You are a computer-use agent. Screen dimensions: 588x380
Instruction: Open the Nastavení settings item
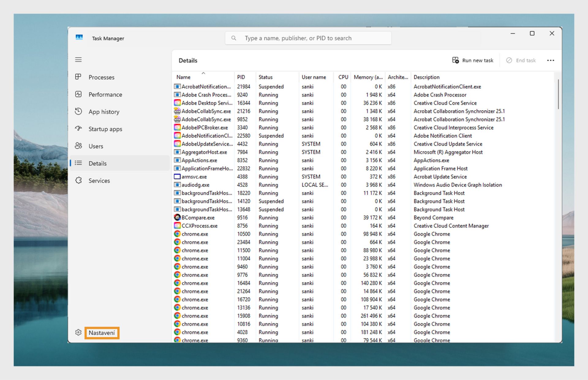click(x=102, y=332)
